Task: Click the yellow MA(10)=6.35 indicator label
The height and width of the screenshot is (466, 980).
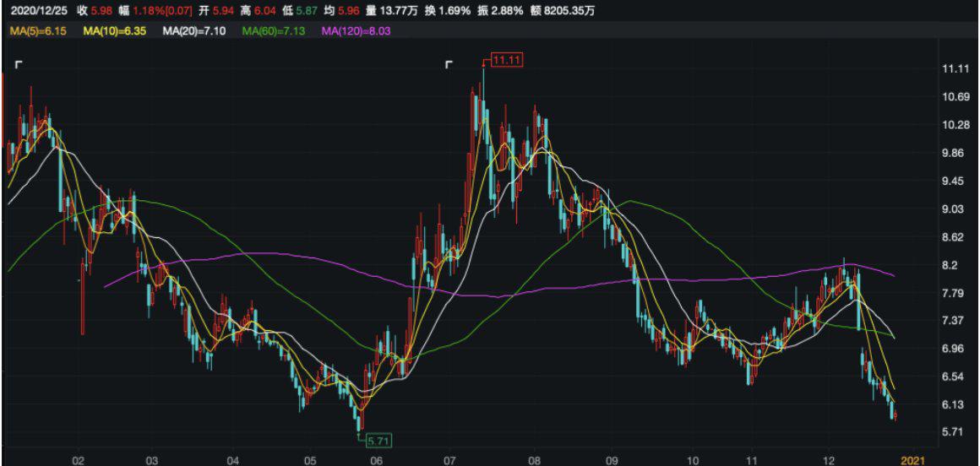Action: click(x=114, y=30)
